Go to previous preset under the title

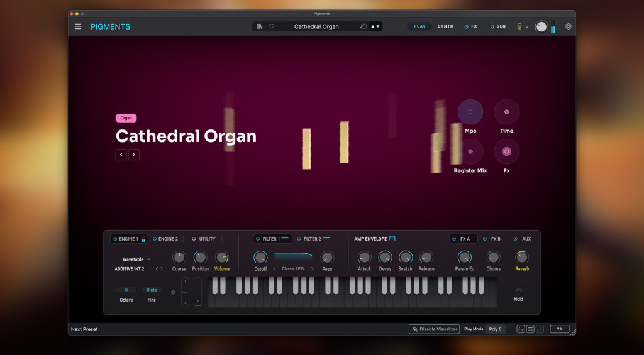pyautogui.click(x=121, y=155)
